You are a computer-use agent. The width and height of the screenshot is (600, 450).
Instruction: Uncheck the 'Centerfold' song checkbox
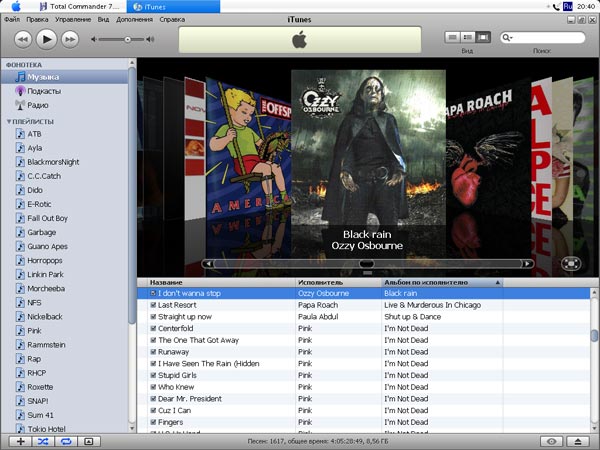click(153, 328)
